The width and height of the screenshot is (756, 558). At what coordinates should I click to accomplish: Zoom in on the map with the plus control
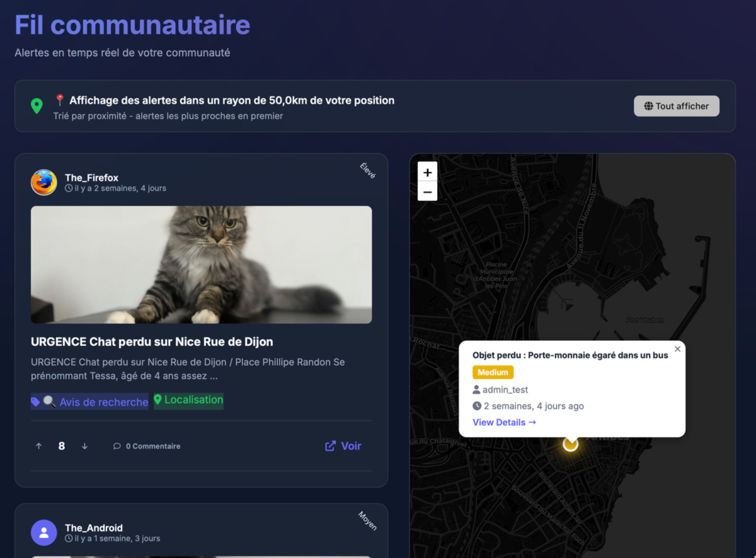[x=427, y=172]
